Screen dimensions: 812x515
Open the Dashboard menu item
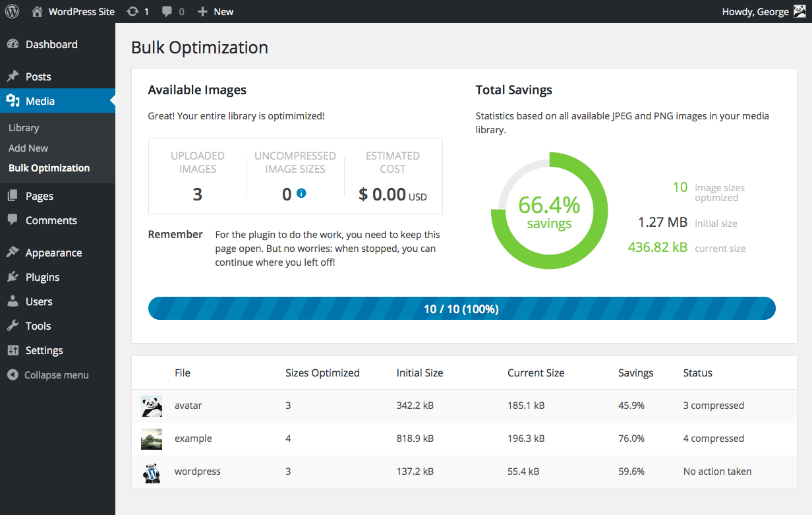click(51, 44)
